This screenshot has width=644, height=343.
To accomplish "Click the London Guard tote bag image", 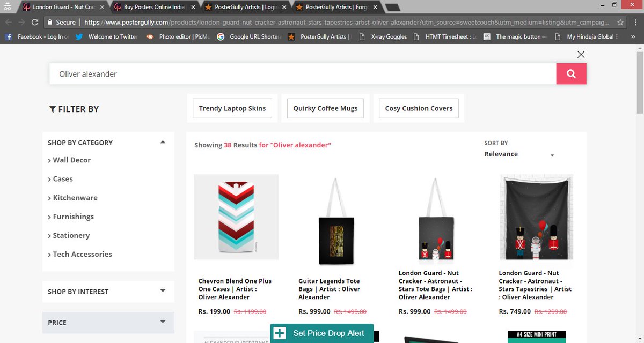I will (x=436, y=221).
